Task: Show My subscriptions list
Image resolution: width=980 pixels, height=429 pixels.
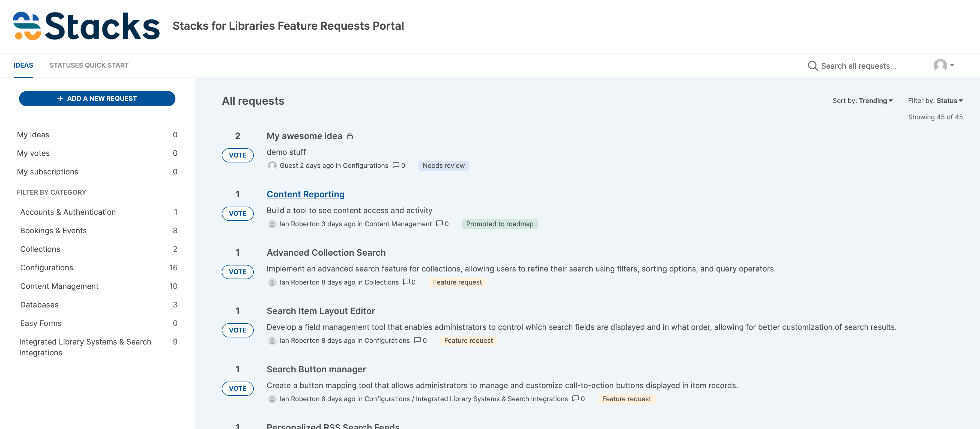Action: point(97,172)
